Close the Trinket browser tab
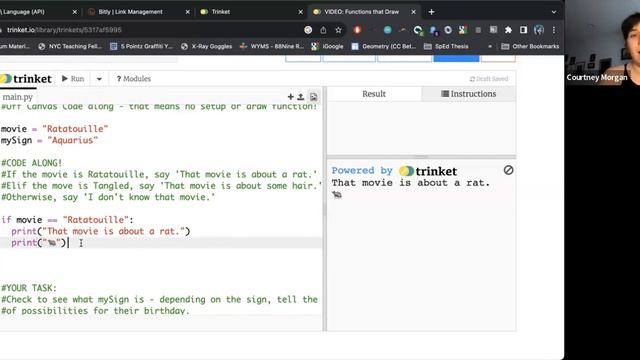Screen dimensions: 640x360 [x=300, y=12]
